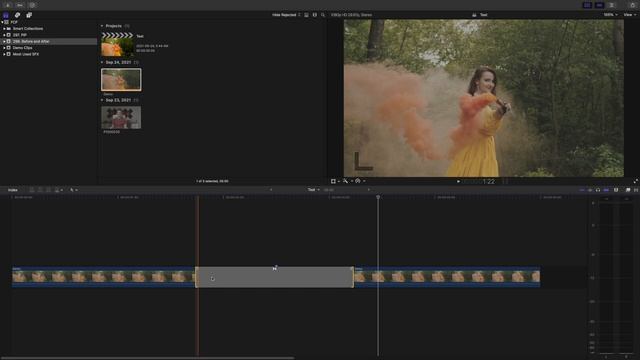Toggle audio skimming in timeline
The width and height of the screenshot is (640, 360).
590,190
